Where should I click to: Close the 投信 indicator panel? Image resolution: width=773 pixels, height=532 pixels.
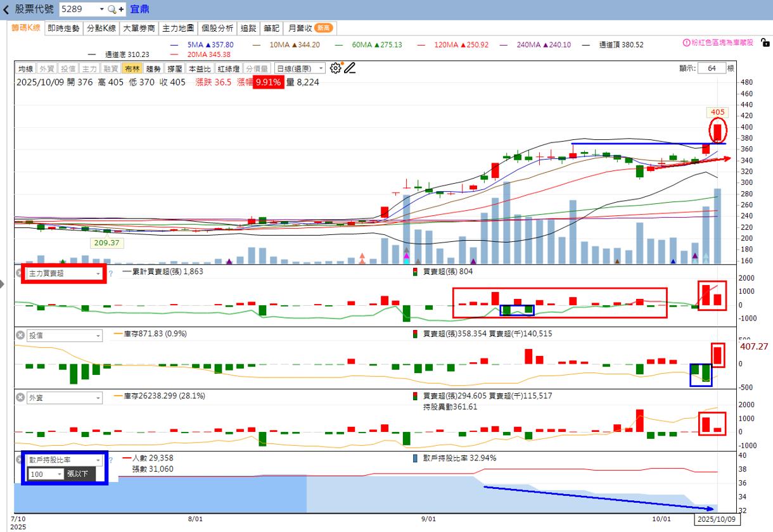point(20,335)
